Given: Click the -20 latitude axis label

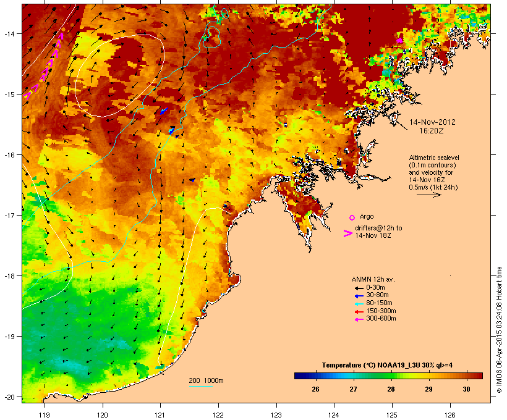Looking at the screenshot, I should (9, 397).
